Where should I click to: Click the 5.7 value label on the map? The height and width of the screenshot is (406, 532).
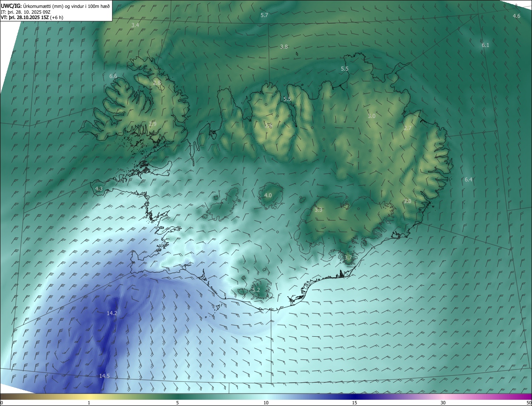point(264,15)
